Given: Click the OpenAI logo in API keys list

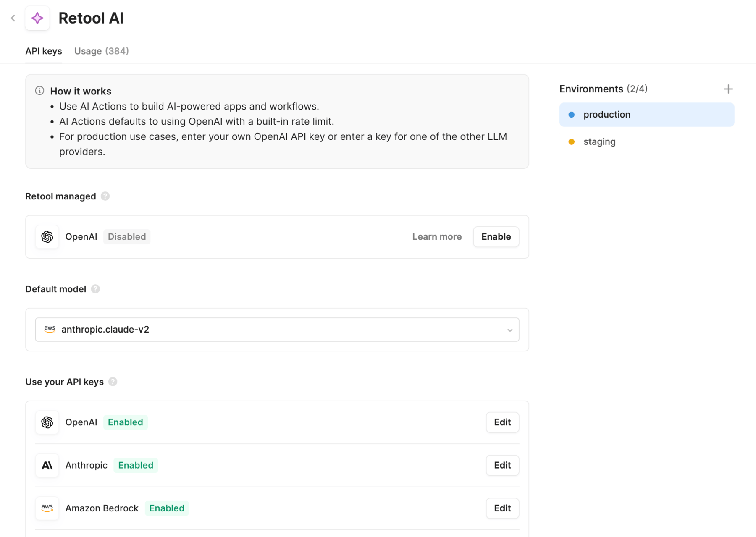Looking at the screenshot, I should (47, 422).
